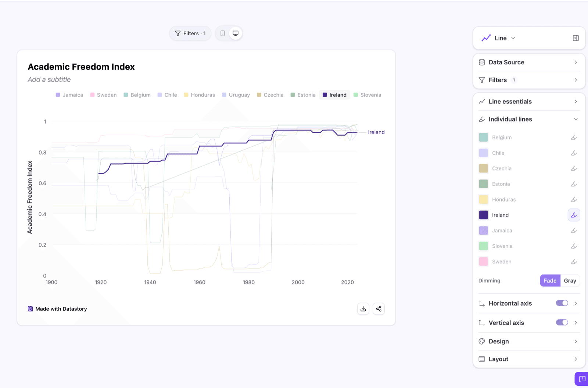Toggle the Vertical axis switch
Viewport: 588px width, 388px height.
click(x=562, y=323)
